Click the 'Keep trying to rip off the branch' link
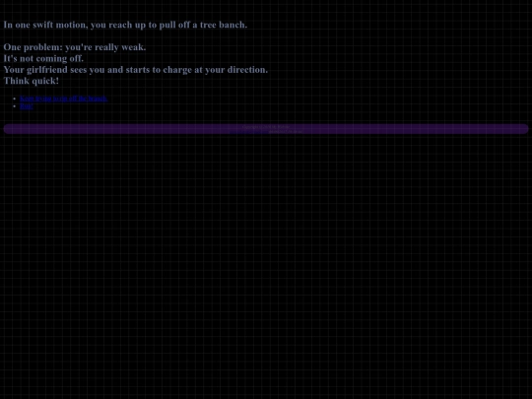The height and width of the screenshot is (399, 532). [63, 99]
